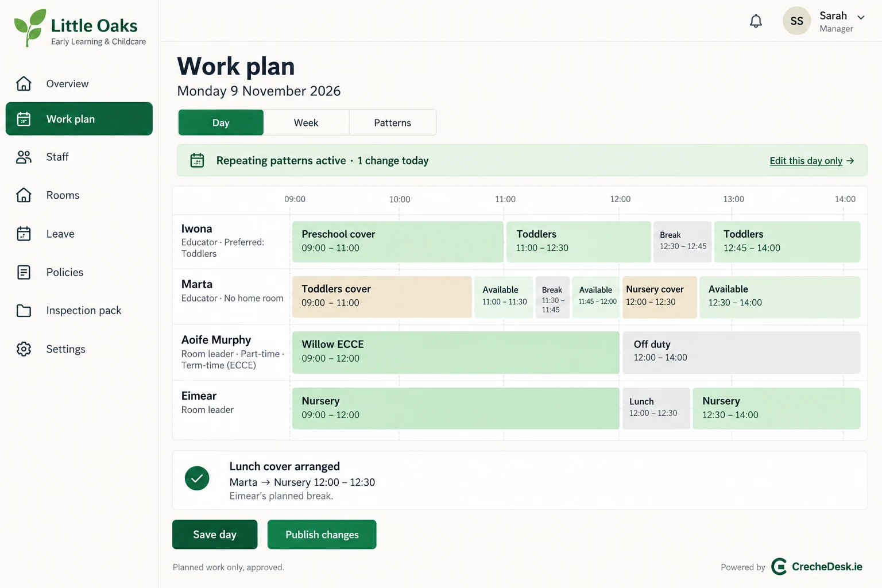This screenshot has height=588, width=882.
Task: Click Publish changes button
Action: coord(322,535)
